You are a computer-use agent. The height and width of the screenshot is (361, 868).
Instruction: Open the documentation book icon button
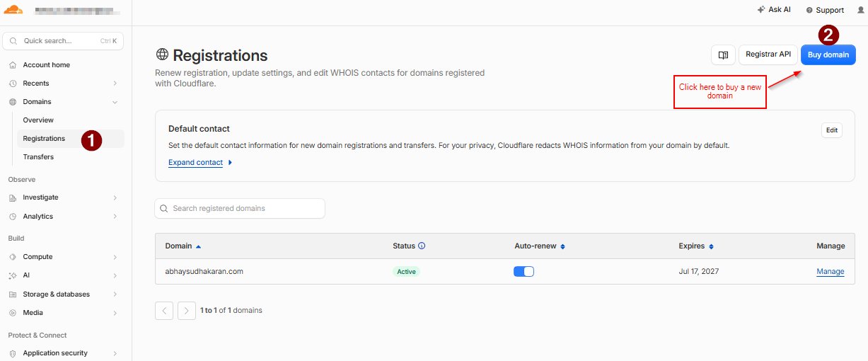[723, 55]
